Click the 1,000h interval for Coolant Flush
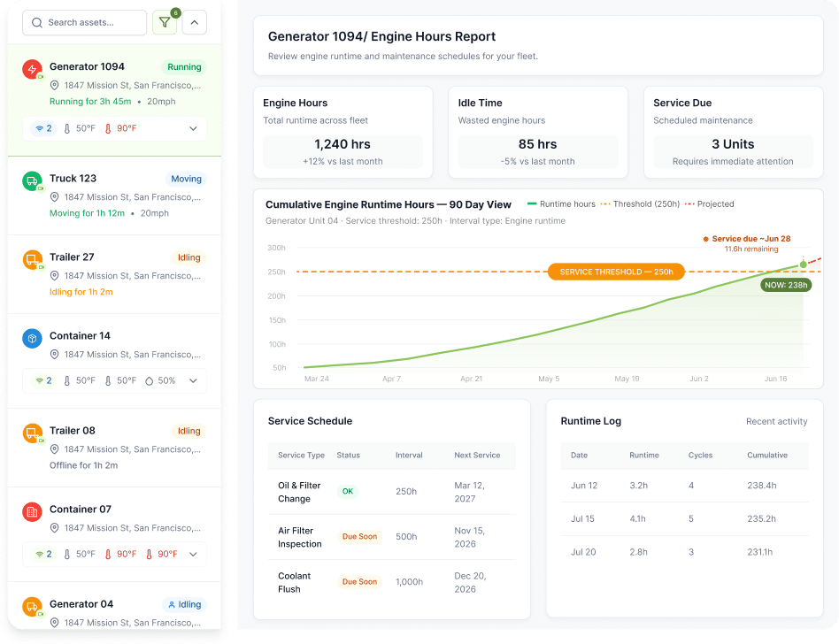 pos(410,582)
